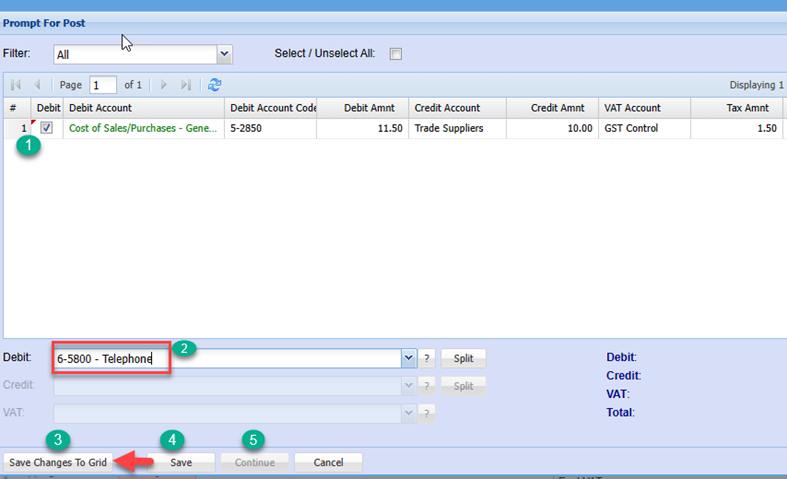
Task: Go to next page arrow
Action: click(x=165, y=85)
